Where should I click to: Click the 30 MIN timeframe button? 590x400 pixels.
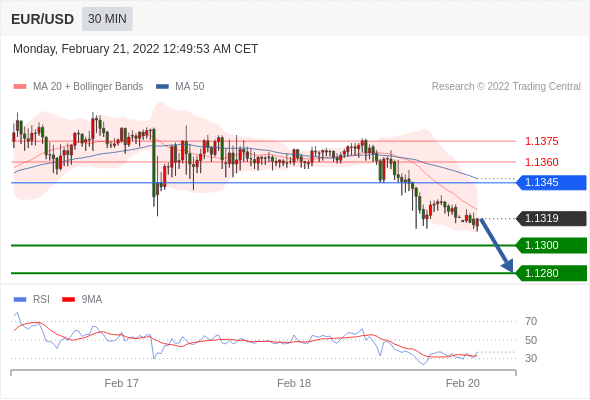coord(107,18)
